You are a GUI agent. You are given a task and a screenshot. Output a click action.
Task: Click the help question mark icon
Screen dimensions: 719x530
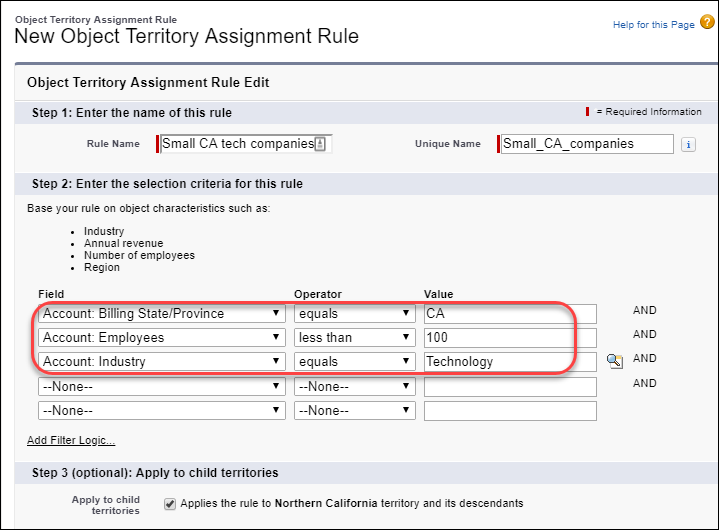[x=707, y=22]
